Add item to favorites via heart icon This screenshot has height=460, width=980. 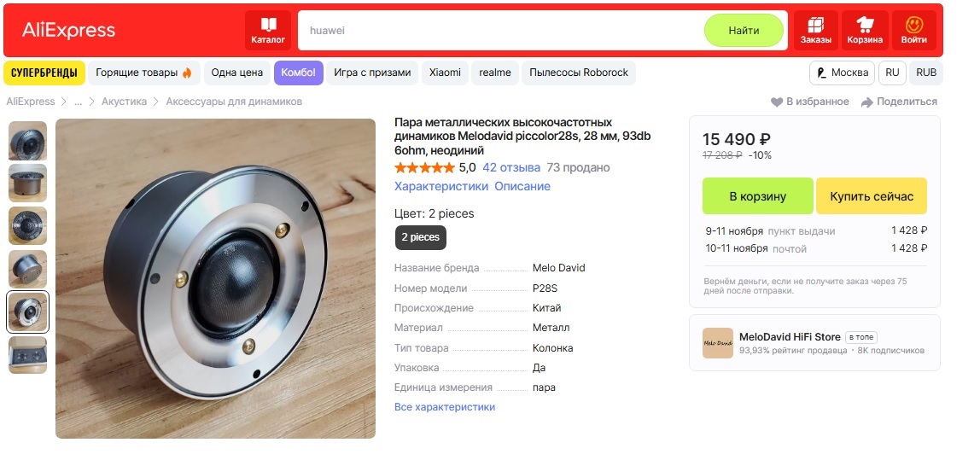coord(777,102)
